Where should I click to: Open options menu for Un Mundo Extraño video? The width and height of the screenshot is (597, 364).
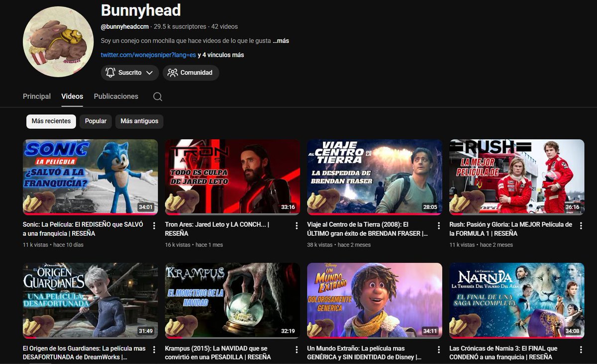click(x=439, y=350)
